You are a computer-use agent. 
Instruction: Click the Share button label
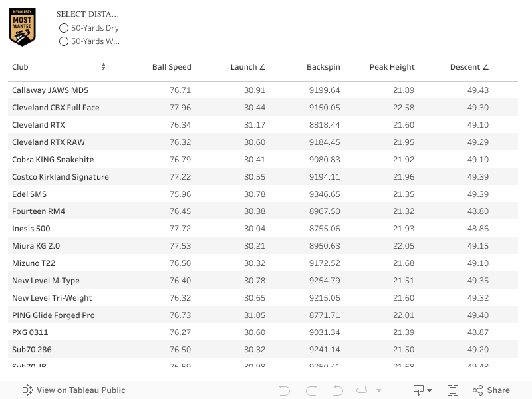(498, 390)
